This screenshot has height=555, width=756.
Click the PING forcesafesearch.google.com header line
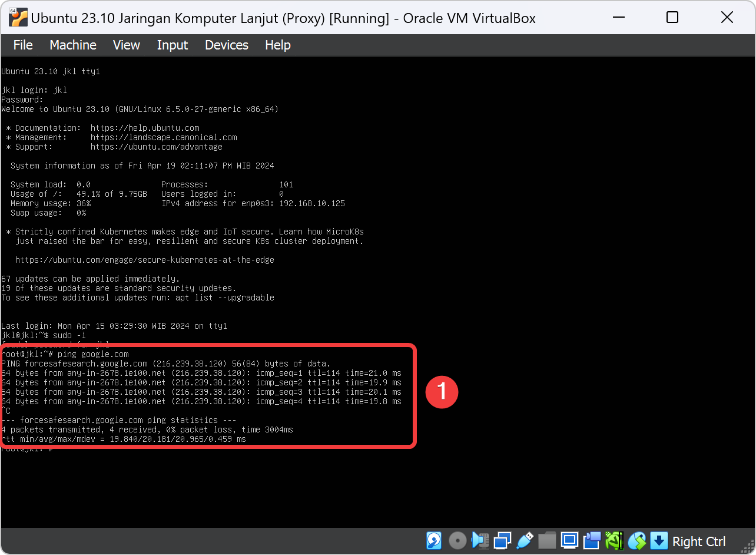coord(166,364)
